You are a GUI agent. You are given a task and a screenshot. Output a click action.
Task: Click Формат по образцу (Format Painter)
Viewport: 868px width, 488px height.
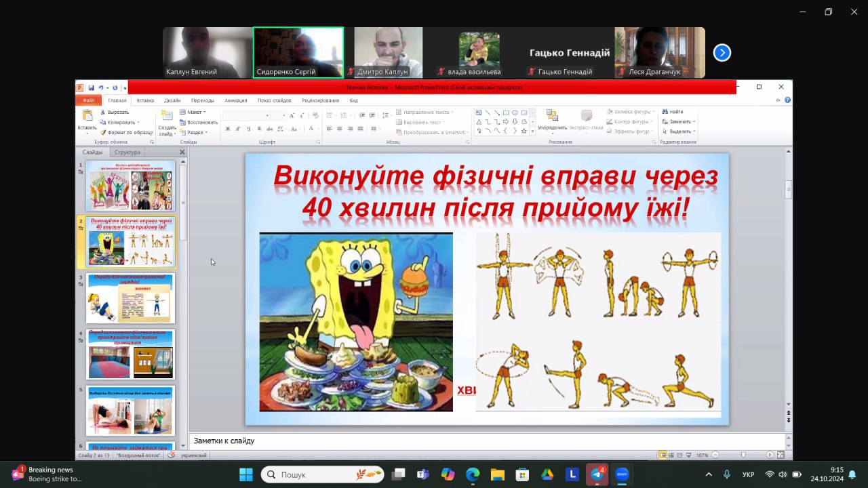127,132
